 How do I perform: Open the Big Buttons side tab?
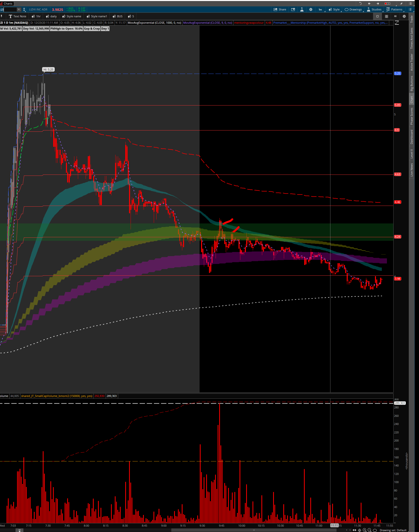pyautogui.click(x=412, y=84)
